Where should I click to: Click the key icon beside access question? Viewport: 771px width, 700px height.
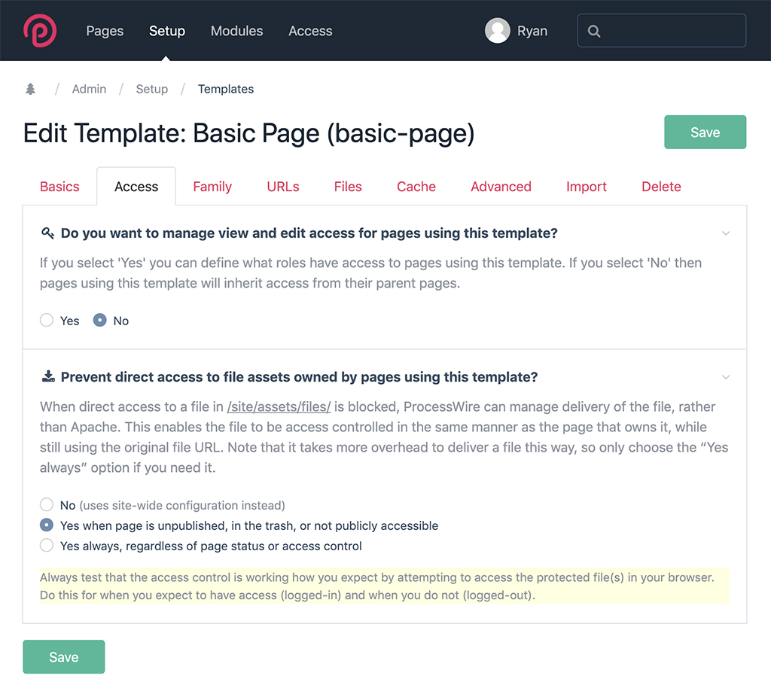[x=47, y=233]
